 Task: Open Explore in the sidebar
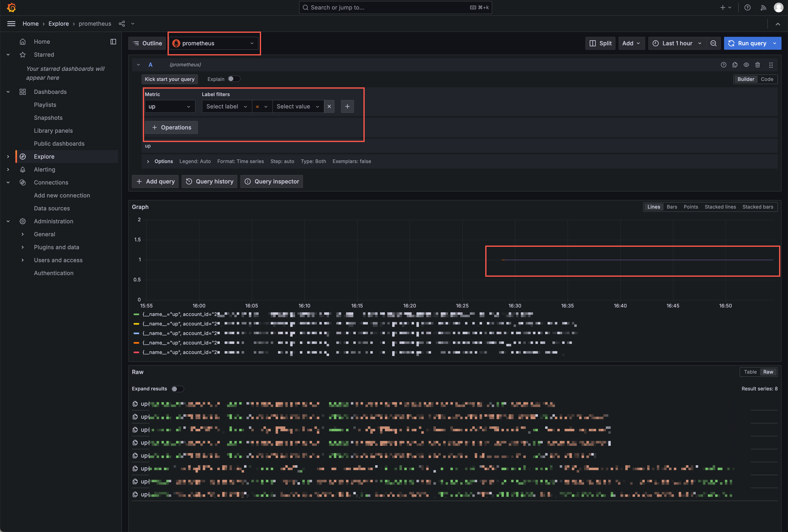tap(44, 157)
